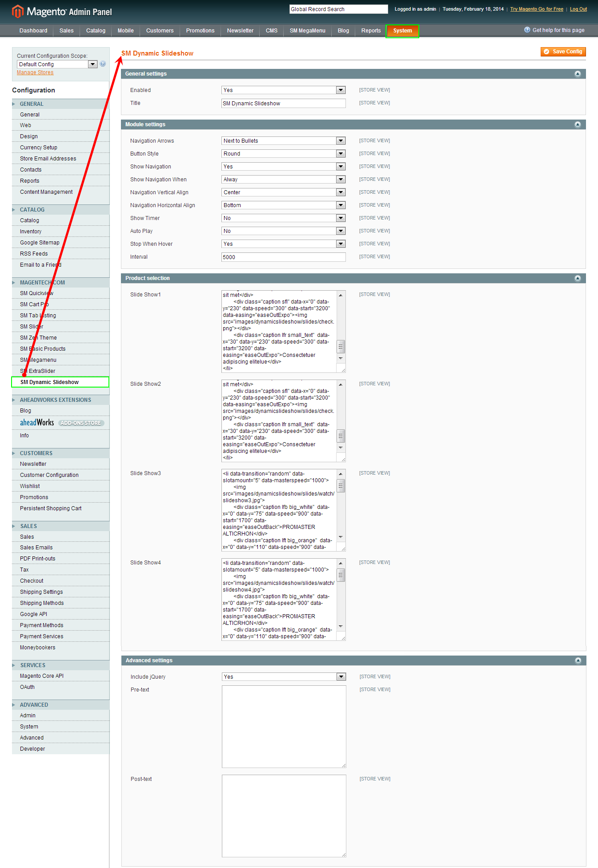Image resolution: width=598 pixels, height=868 pixels.
Task: Click the Log Out link
Action: pos(578,9)
